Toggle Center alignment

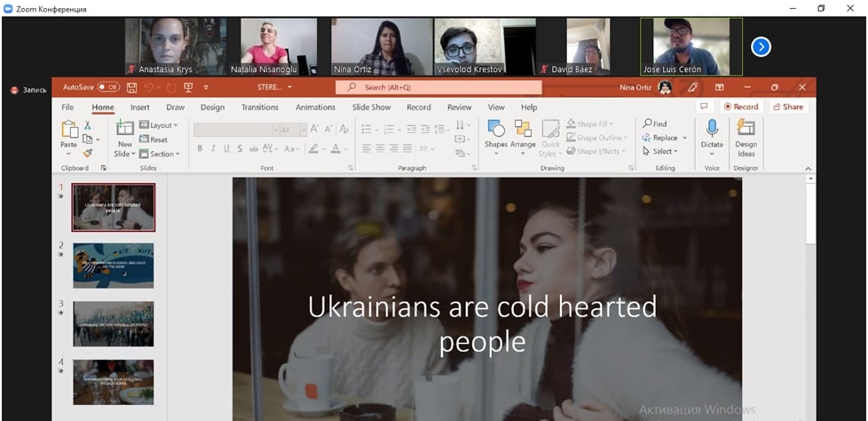(380, 148)
